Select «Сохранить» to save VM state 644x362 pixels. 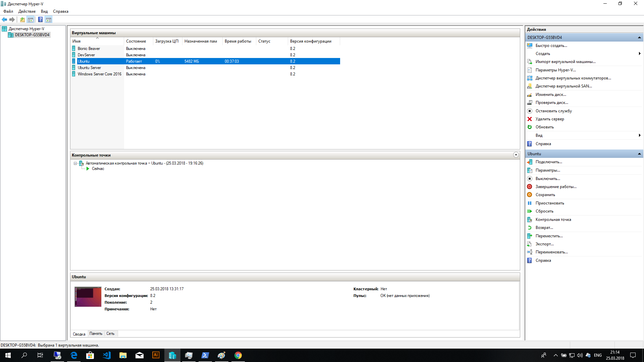pyautogui.click(x=545, y=195)
